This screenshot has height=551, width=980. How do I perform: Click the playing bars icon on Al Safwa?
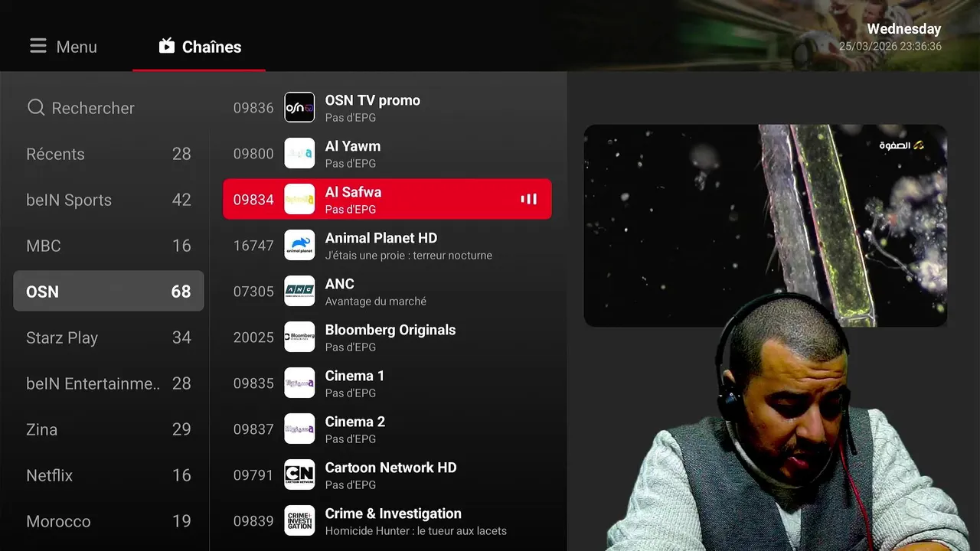529,200
